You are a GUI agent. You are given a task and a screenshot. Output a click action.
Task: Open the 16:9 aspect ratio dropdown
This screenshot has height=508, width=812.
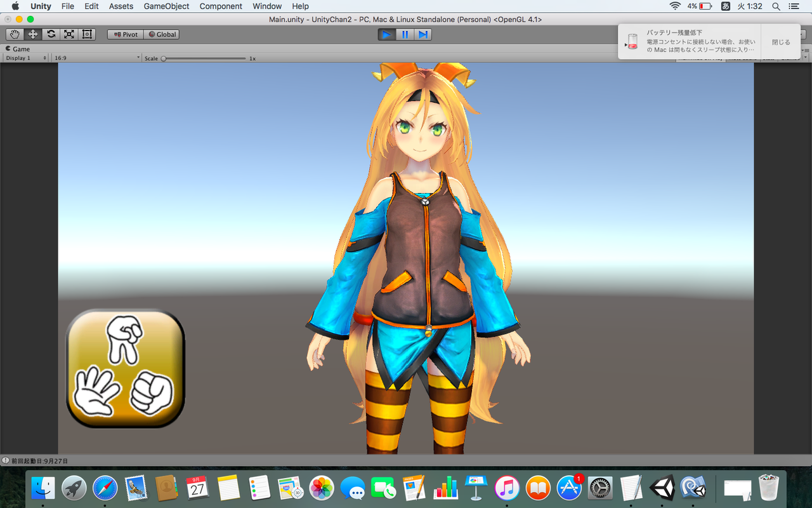point(95,57)
